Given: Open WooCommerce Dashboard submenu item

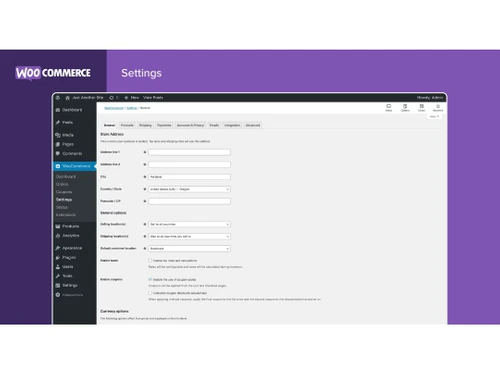Looking at the screenshot, I should 66,177.
